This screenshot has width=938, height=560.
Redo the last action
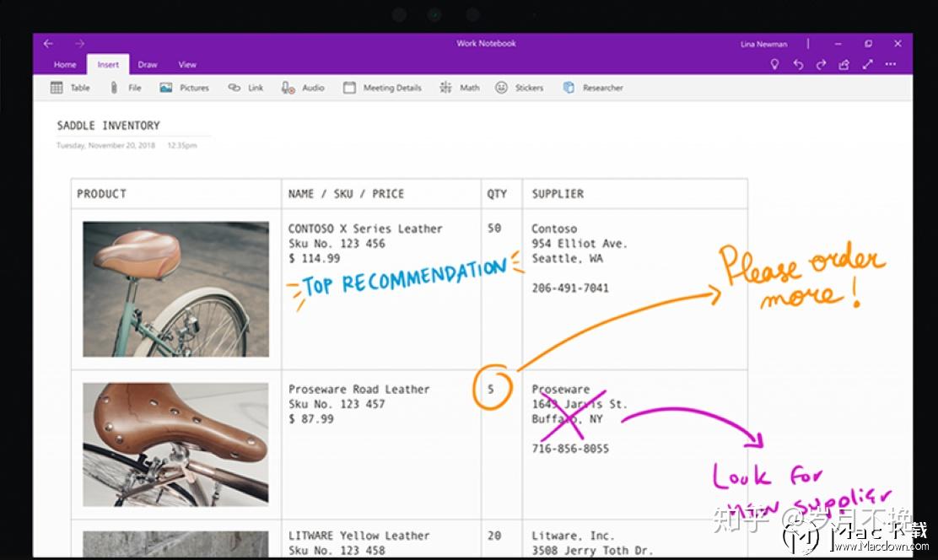(x=820, y=63)
